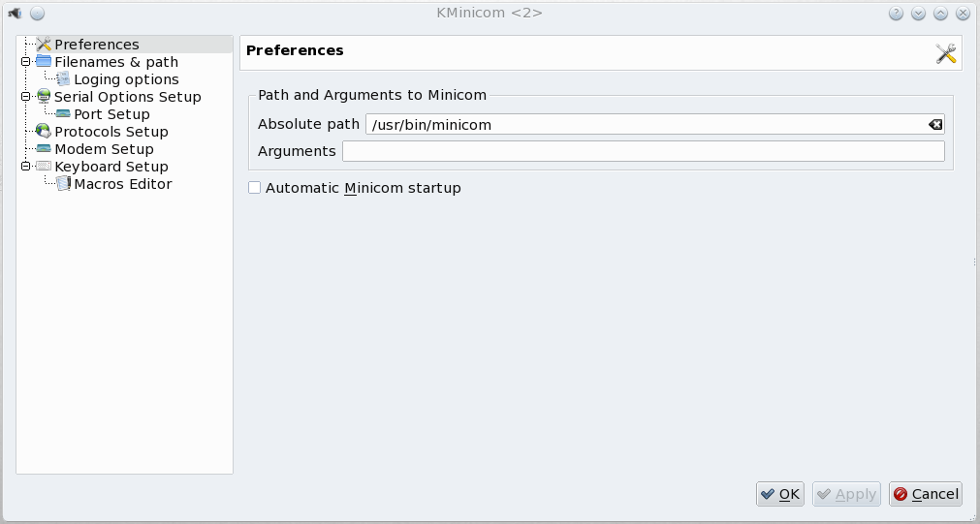980x524 pixels.
Task: Clear the Absolute path field via the clear icon
Action: click(935, 125)
